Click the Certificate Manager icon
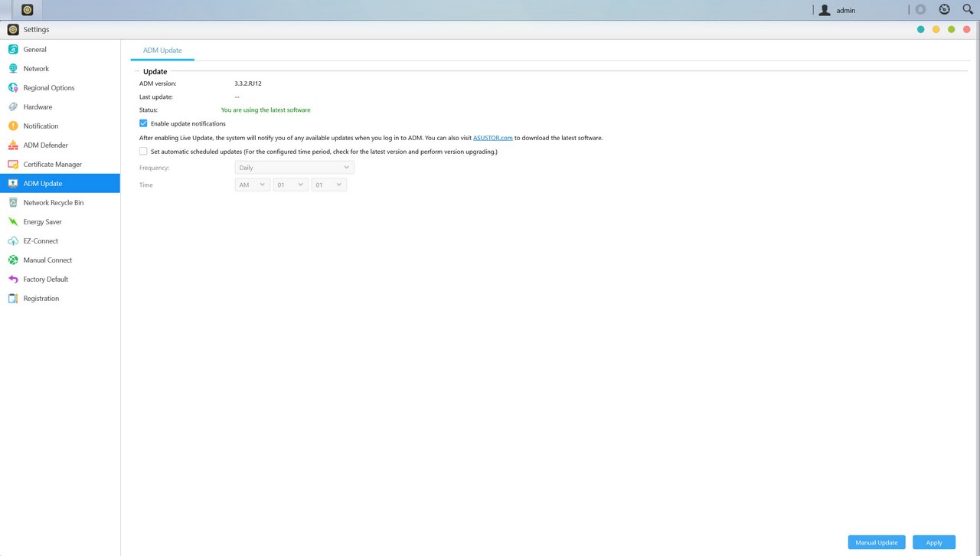The image size is (980, 556). 13,164
